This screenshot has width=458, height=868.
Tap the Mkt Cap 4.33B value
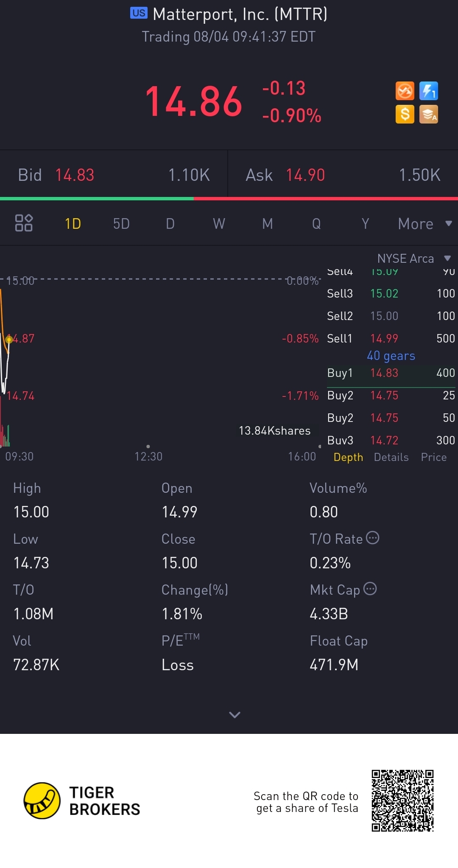click(329, 614)
